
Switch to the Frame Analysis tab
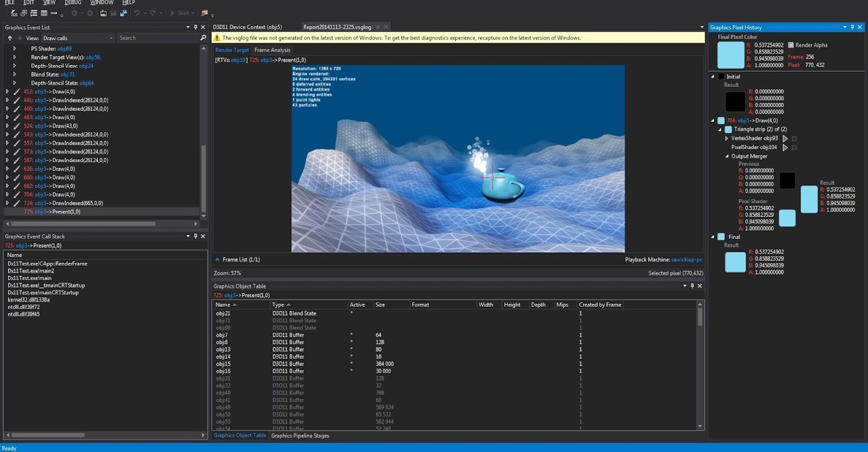(x=272, y=50)
